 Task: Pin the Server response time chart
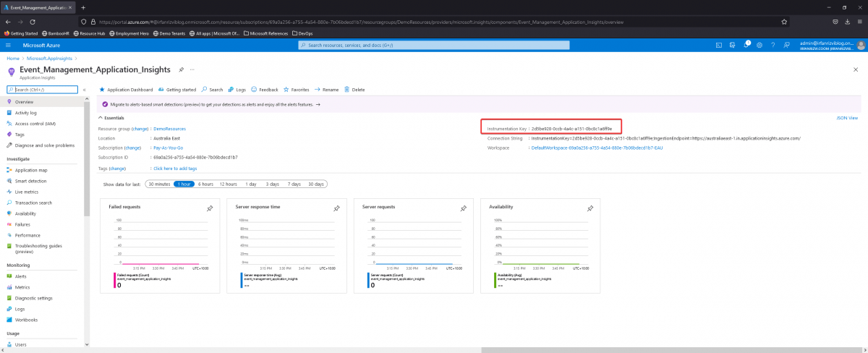pyautogui.click(x=336, y=208)
